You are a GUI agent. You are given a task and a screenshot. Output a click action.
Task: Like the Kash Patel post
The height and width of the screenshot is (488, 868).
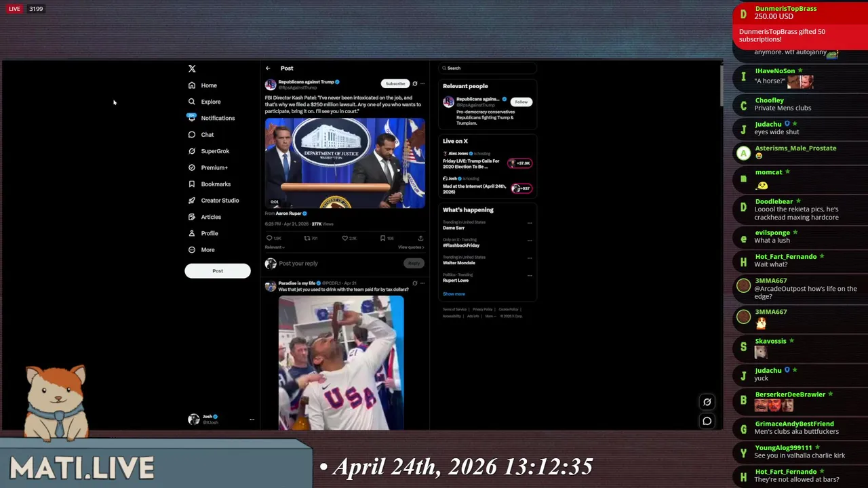344,238
